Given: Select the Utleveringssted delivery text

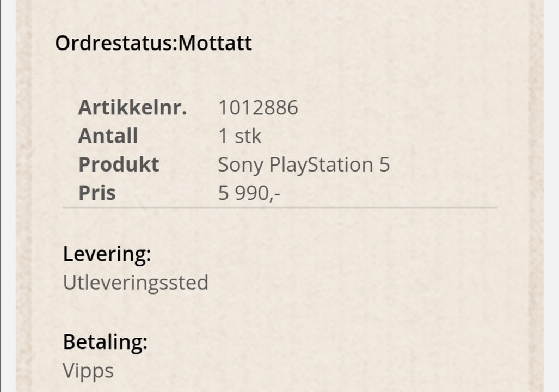Looking at the screenshot, I should pyautogui.click(x=136, y=283).
